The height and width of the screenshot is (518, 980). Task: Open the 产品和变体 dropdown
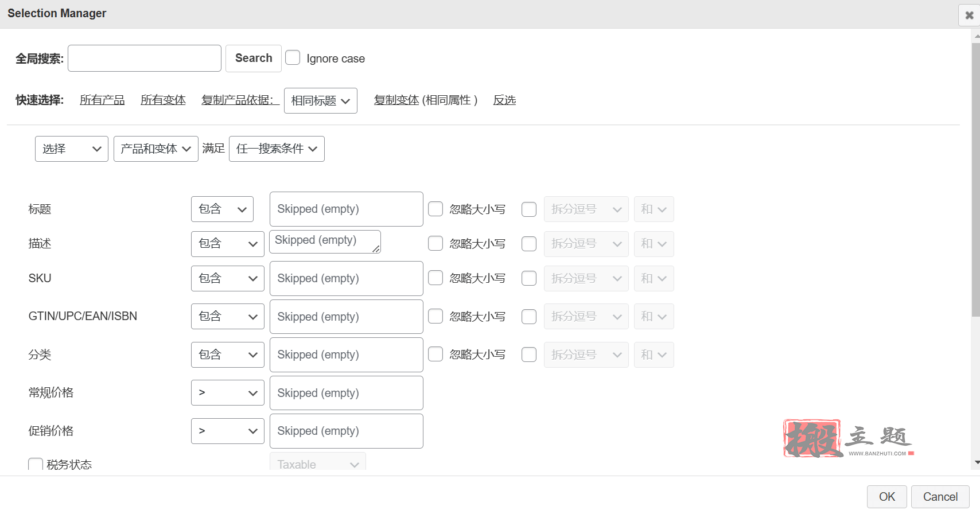[x=156, y=149]
